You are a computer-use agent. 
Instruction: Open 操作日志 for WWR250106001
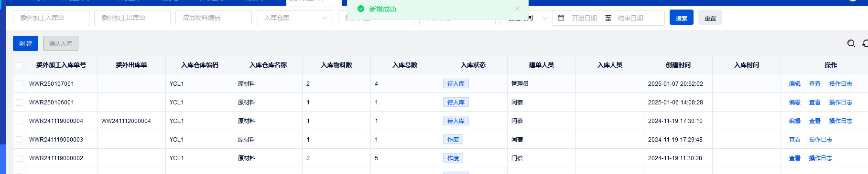(841, 102)
